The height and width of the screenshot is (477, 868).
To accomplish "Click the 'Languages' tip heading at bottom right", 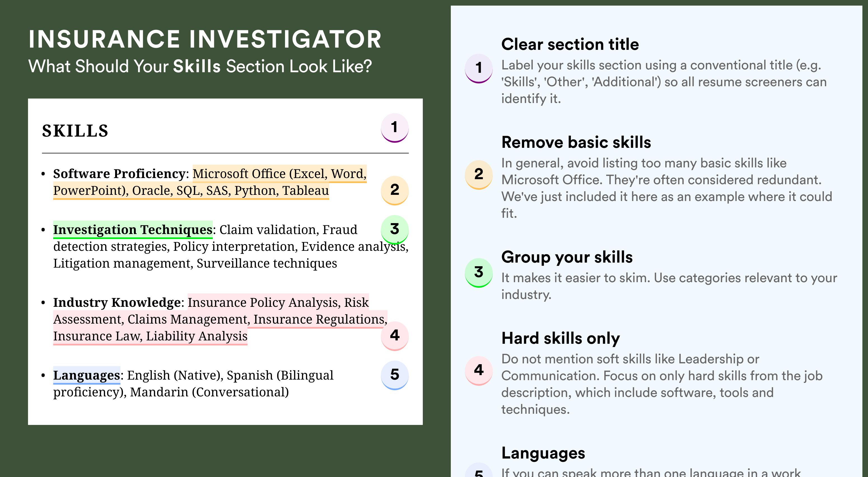I will [543, 453].
